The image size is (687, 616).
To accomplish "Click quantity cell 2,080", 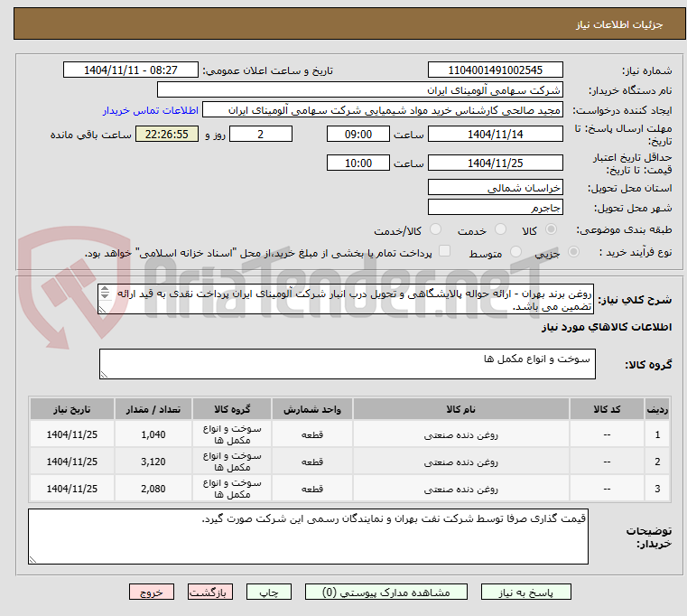I will 153,489.
